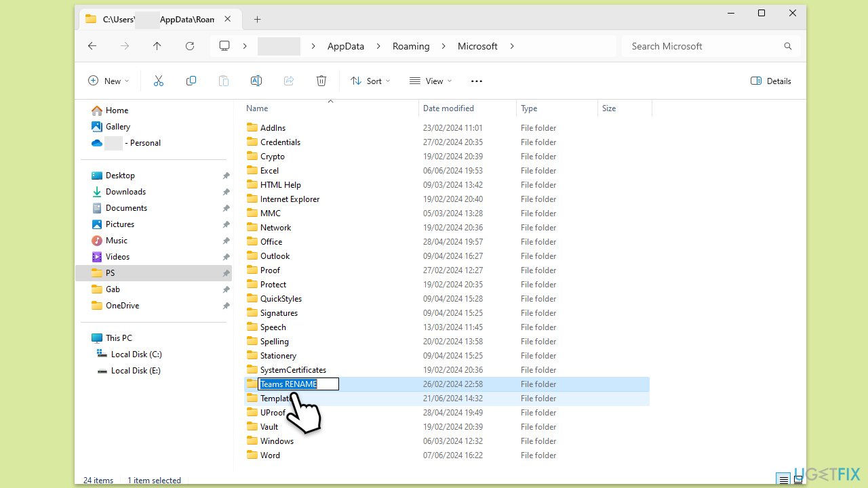Click Roaming in the breadcrumb path

coord(411,46)
